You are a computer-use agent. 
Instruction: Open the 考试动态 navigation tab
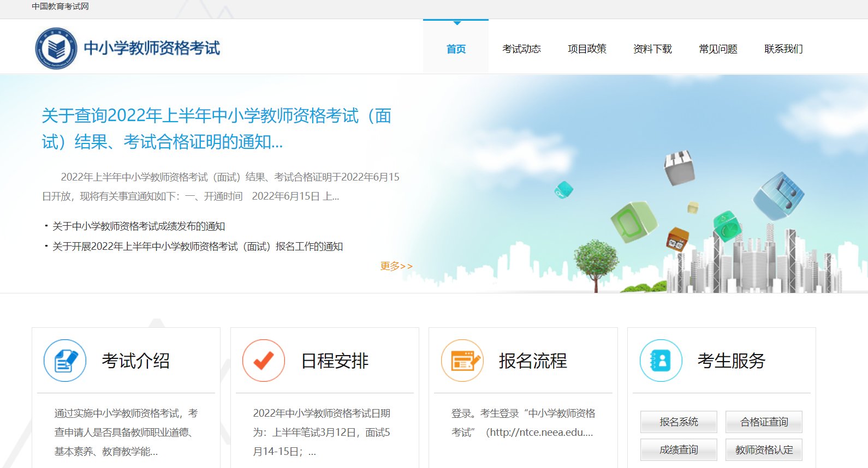(x=521, y=49)
